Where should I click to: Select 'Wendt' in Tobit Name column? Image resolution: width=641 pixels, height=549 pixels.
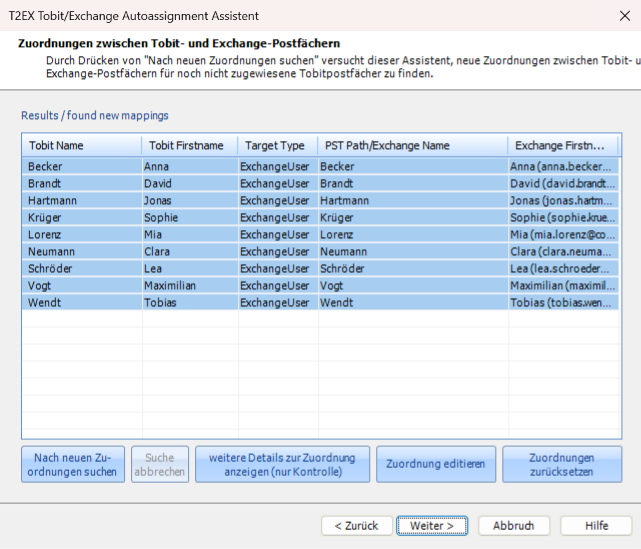coord(82,303)
